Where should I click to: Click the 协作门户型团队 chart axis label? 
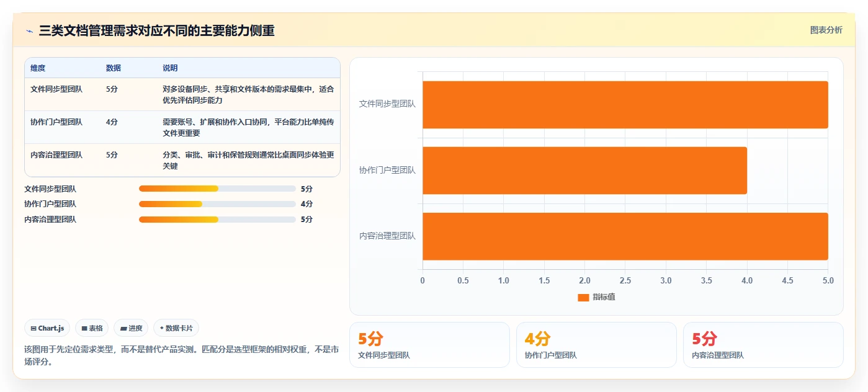click(x=387, y=170)
